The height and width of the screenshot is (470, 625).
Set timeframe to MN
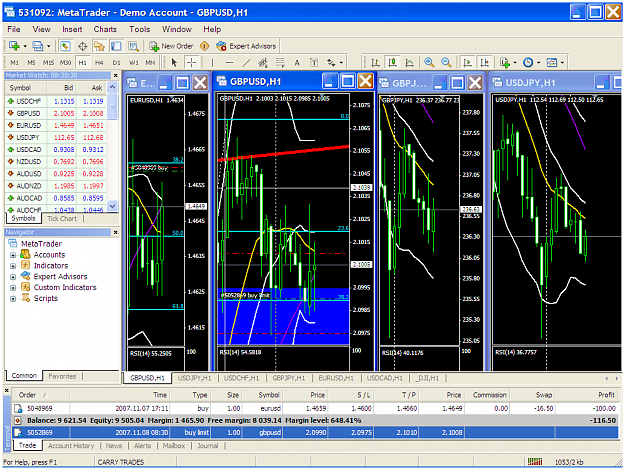pos(150,63)
